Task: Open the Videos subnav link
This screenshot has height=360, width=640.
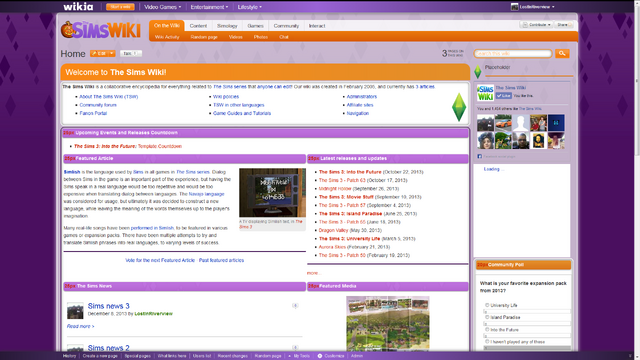Action: [236, 37]
